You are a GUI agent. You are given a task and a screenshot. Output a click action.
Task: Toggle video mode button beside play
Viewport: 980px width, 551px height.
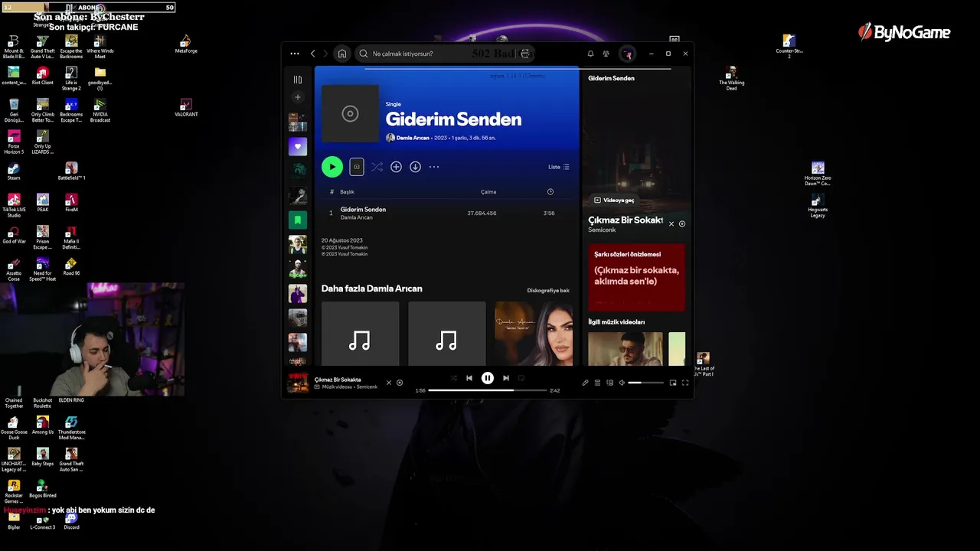tap(357, 167)
